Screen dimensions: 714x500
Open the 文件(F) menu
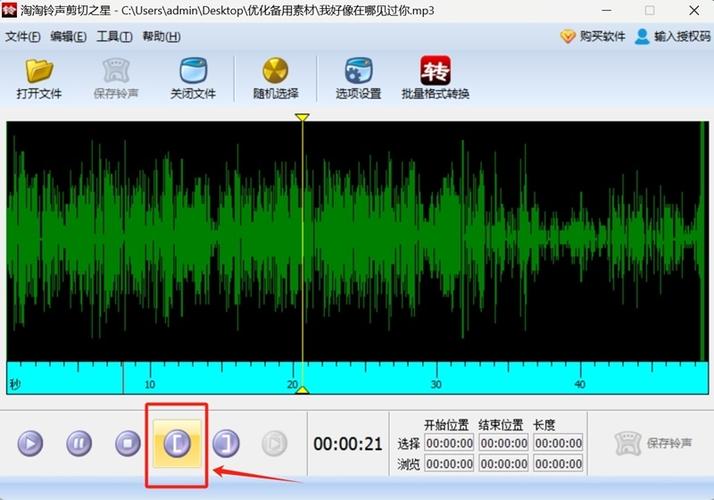[x=23, y=36]
